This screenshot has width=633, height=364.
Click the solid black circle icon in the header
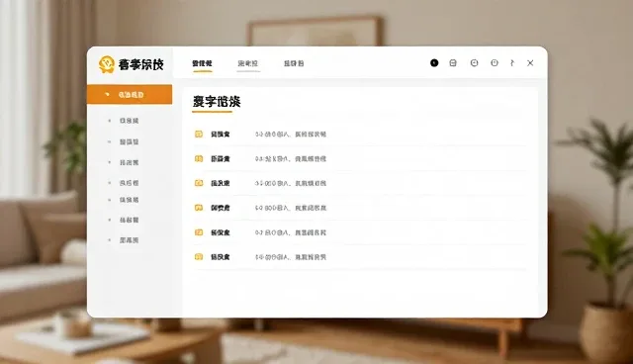(x=434, y=63)
